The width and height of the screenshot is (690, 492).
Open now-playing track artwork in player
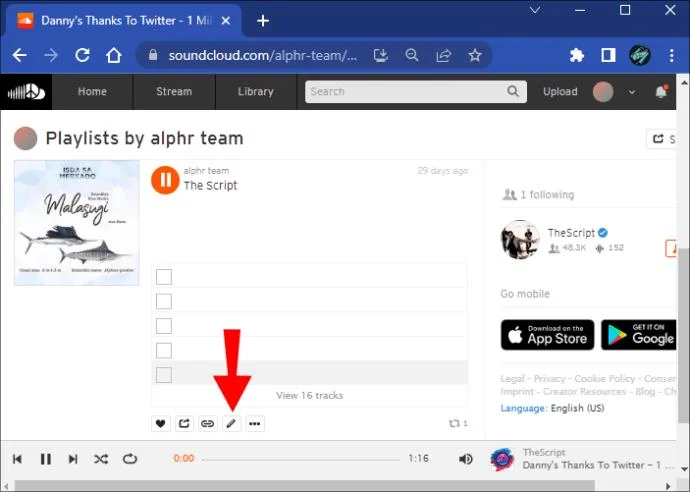click(503, 459)
